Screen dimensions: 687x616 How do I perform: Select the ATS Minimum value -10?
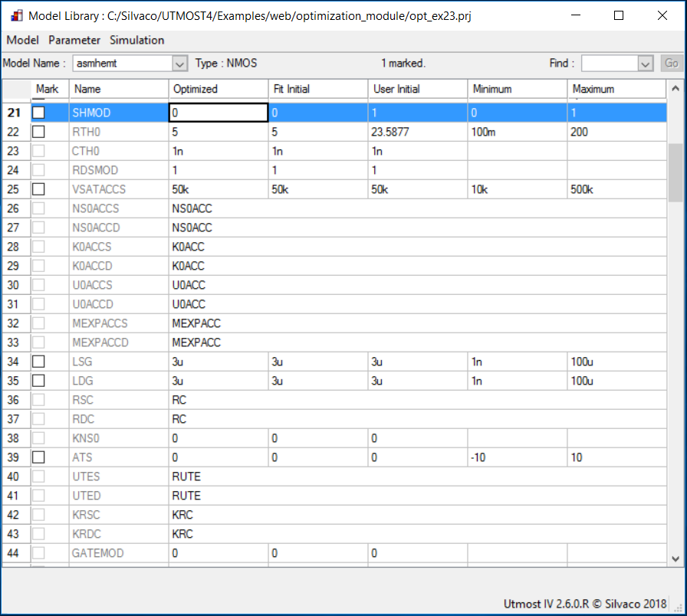pyautogui.click(x=518, y=457)
